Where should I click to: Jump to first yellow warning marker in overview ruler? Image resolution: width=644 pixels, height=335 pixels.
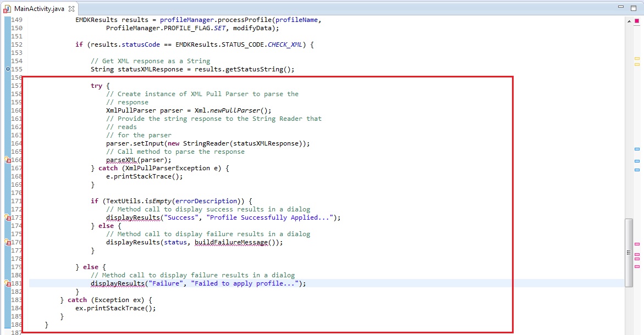637,58
